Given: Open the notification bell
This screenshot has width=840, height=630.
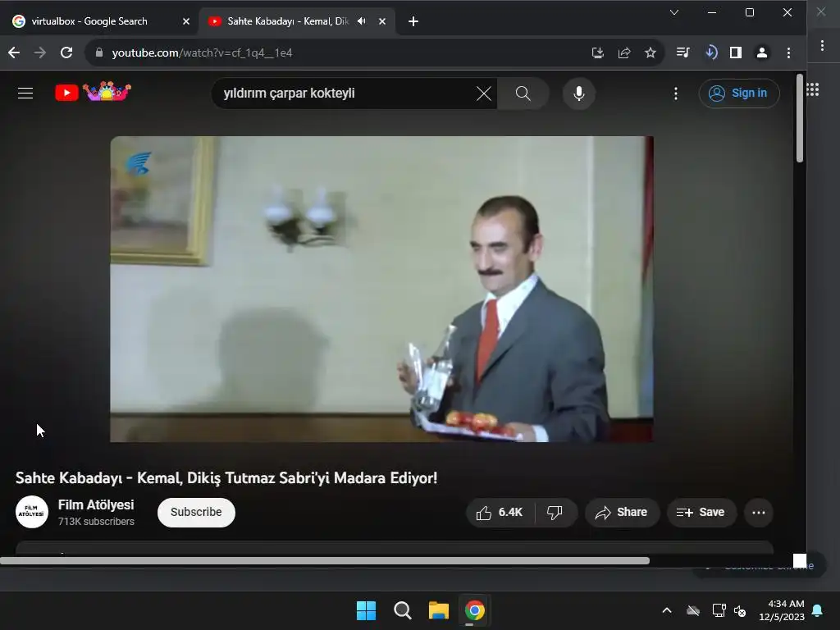Looking at the screenshot, I should coord(818,610).
